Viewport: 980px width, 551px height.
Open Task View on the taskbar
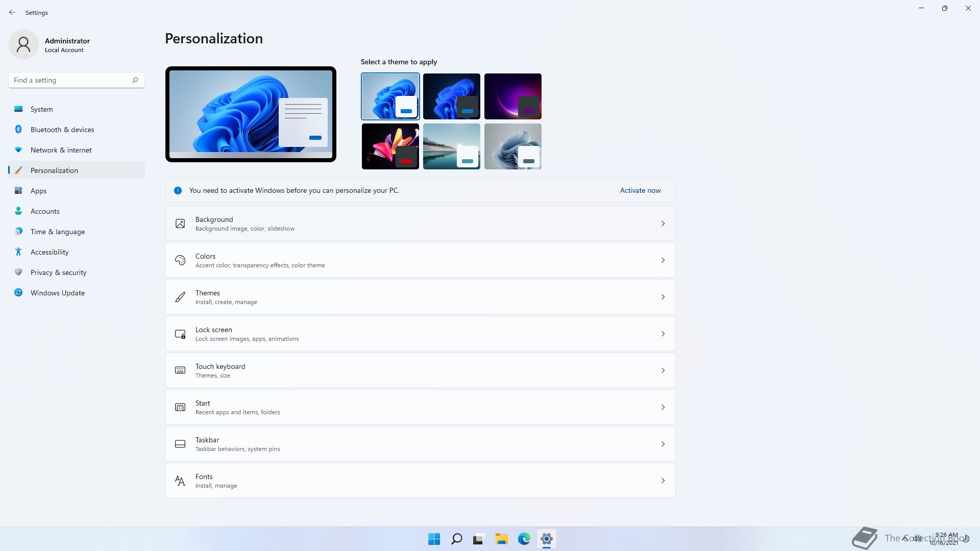(x=479, y=539)
